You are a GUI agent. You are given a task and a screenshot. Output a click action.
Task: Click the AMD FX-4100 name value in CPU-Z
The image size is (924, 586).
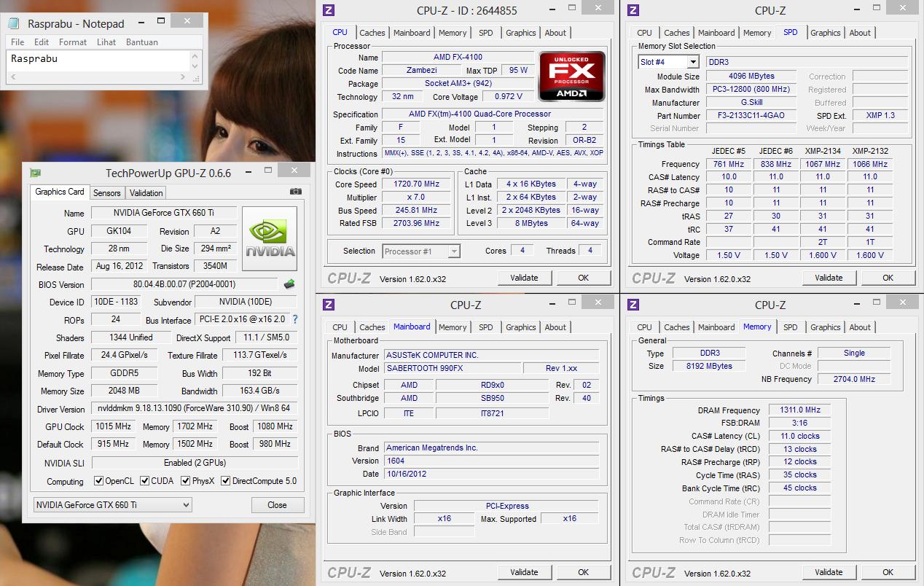(458, 57)
